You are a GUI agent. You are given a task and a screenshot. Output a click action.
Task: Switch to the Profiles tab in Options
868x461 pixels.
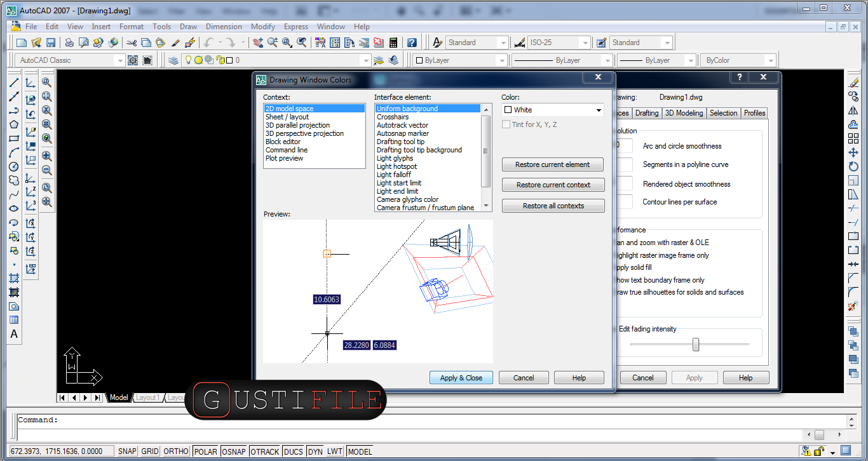click(x=754, y=113)
